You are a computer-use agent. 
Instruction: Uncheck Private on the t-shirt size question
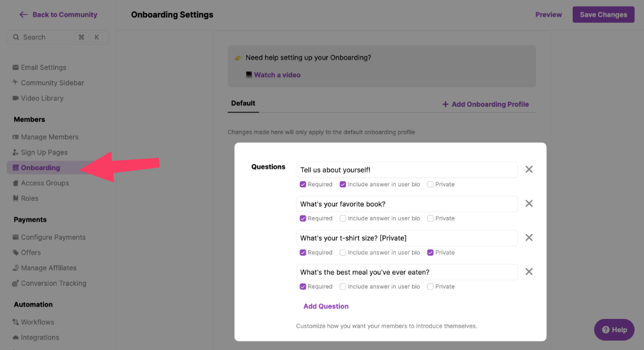tap(431, 253)
